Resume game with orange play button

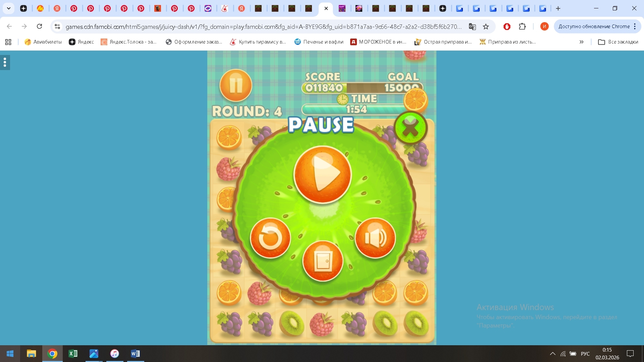click(x=322, y=174)
